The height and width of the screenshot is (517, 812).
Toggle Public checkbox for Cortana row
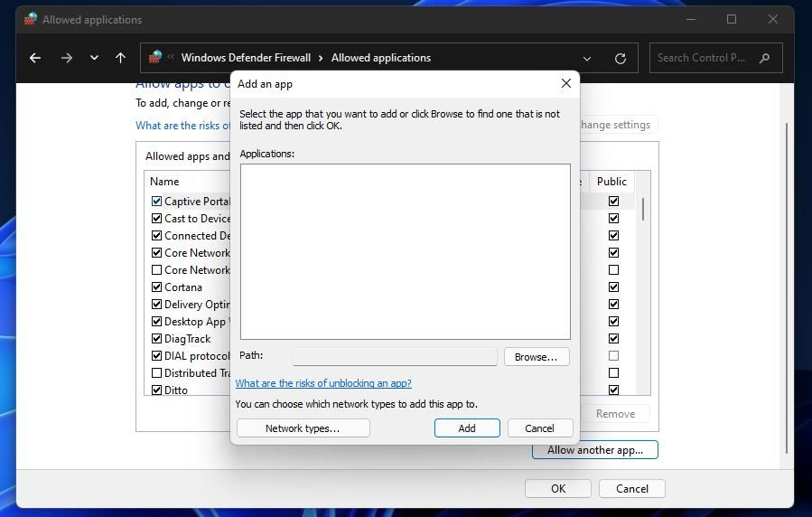click(613, 287)
